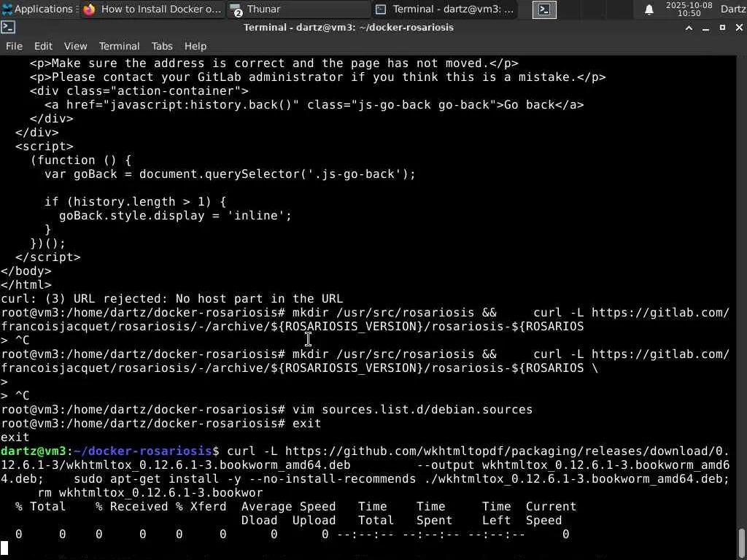This screenshot has height=560, width=747.
Task: Click the 'Please contact your GitLab administrator' line
Action: click(318, 77)
